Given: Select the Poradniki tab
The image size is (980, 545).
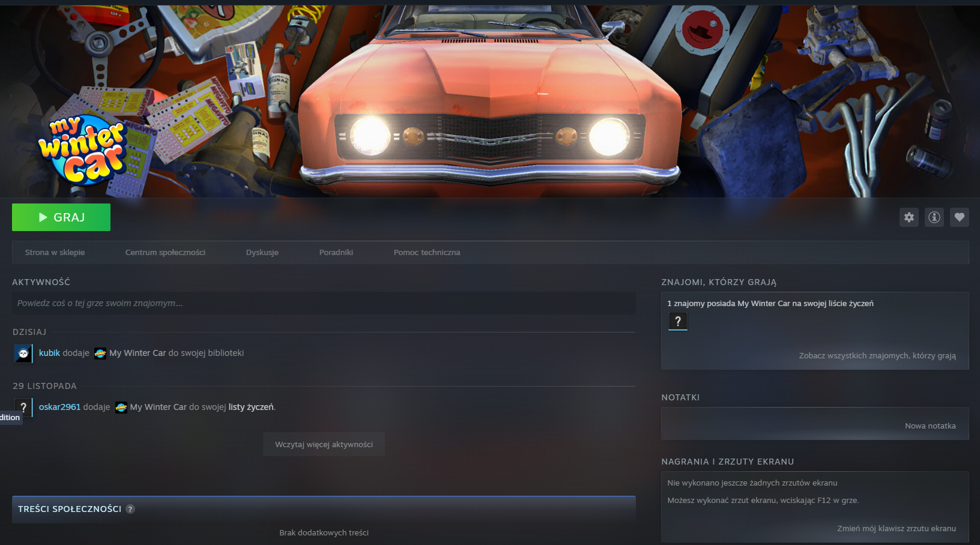Looking at the screenshot, I should pos(336,253).
